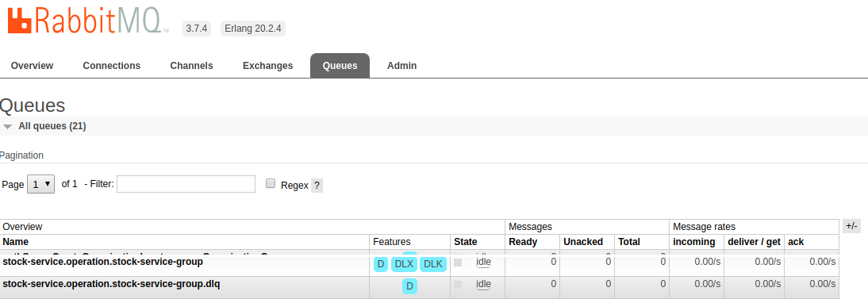Click the D badge in the .dlq row
The height and width of the screenshot is (299, 868).
pos(409,286)
